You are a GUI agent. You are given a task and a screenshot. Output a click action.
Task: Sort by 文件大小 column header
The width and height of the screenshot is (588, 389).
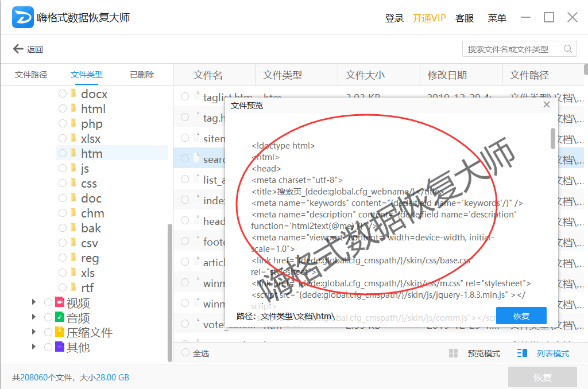tap(365, 75)
